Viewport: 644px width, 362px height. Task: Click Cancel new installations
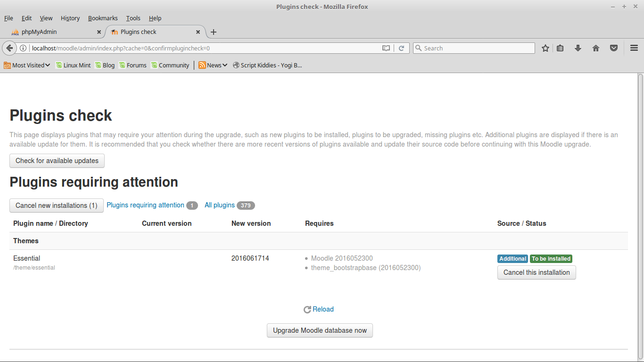point(56,206)
